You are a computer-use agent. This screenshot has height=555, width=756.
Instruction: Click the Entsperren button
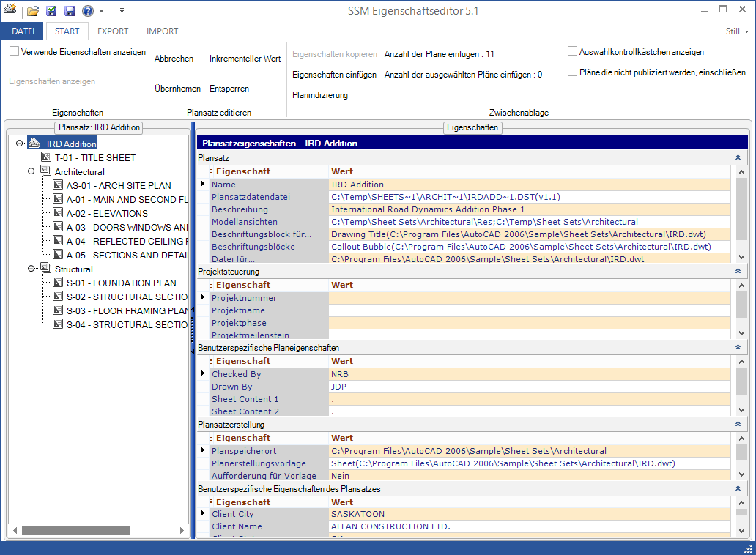(229, 89)
